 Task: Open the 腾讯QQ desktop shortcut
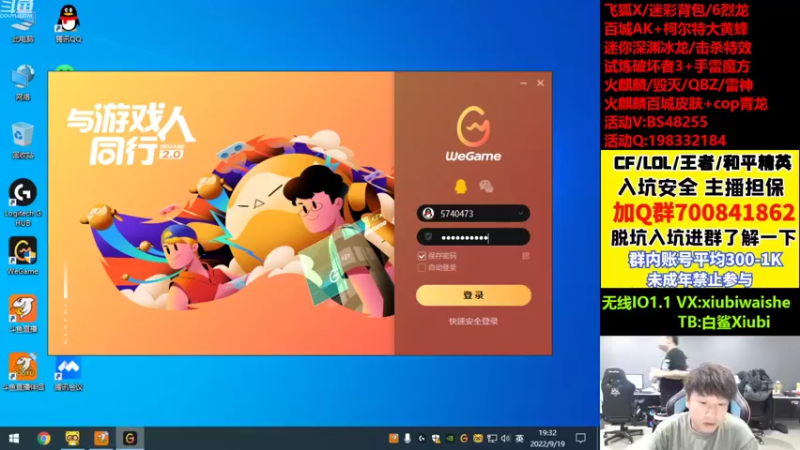point(68,24)
